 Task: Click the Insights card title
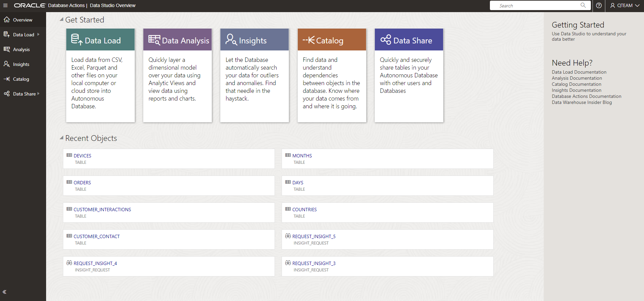(253, 41)
